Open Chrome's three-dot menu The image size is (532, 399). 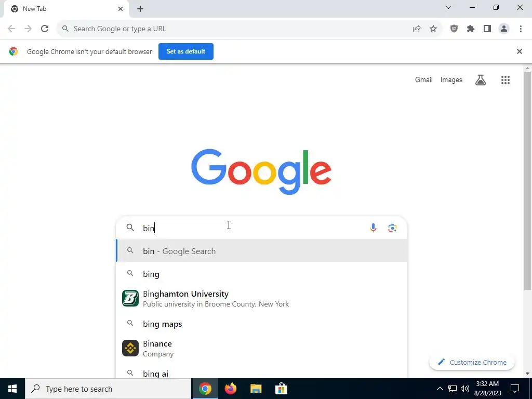click(x=521, y=29)
